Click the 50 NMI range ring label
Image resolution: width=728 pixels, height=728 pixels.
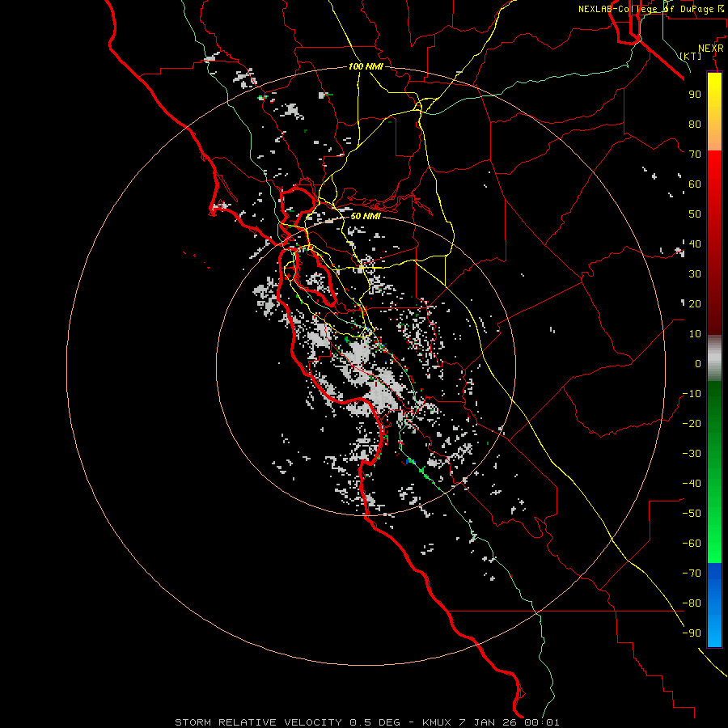pyautogui.click(x=366, y=216)
